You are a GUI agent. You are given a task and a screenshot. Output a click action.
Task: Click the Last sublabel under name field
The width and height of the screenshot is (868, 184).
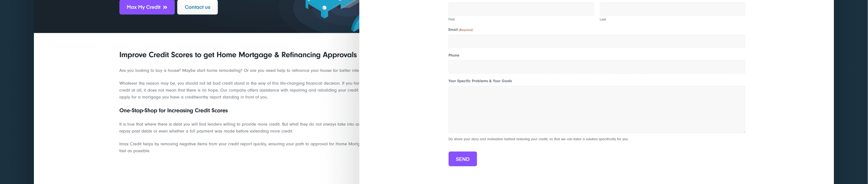602,19
